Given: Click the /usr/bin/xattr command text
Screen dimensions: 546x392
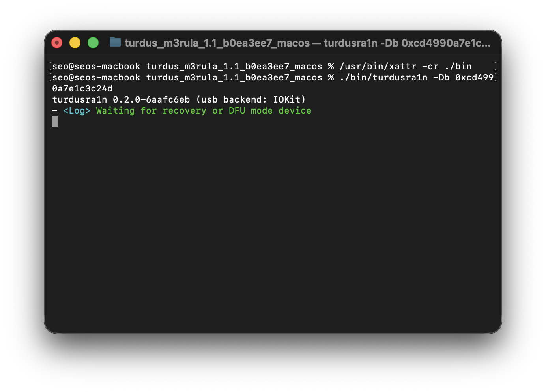Looking at the screenshot, I should [378, 67].
